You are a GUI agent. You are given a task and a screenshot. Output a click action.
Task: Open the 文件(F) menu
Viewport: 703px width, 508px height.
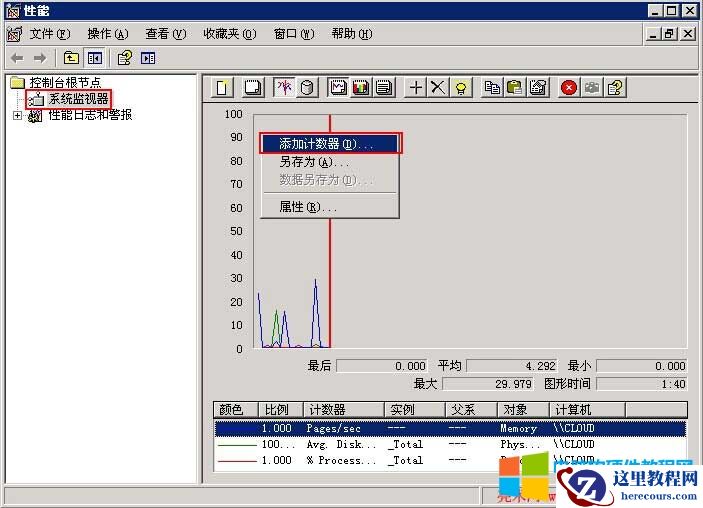click(x=50, y=34)
